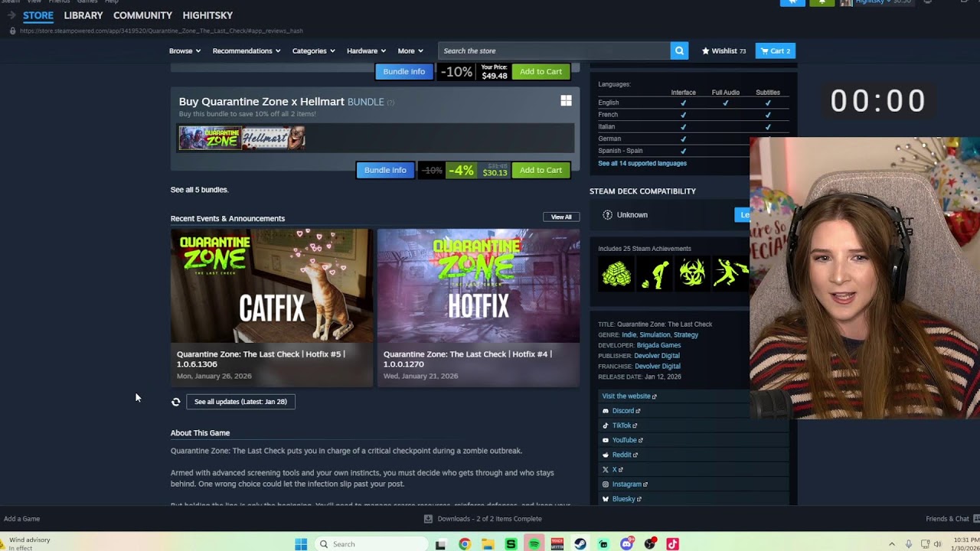Image resolution: width=980 pixels, height=551 pixels.
Task: Click See all 14 supported languages
Action: [x=642, y=163]
